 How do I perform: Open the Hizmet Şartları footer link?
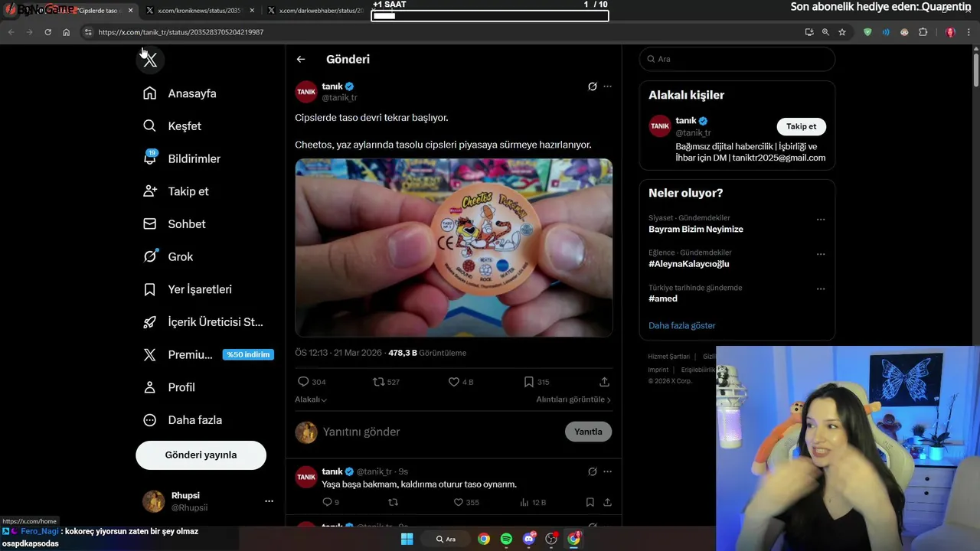click(668, 357)
